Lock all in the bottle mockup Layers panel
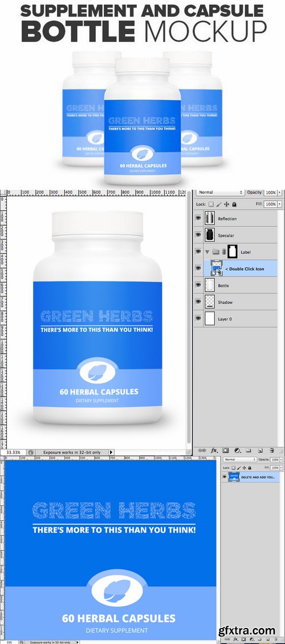The image size is (285, 644). [234, 204]
